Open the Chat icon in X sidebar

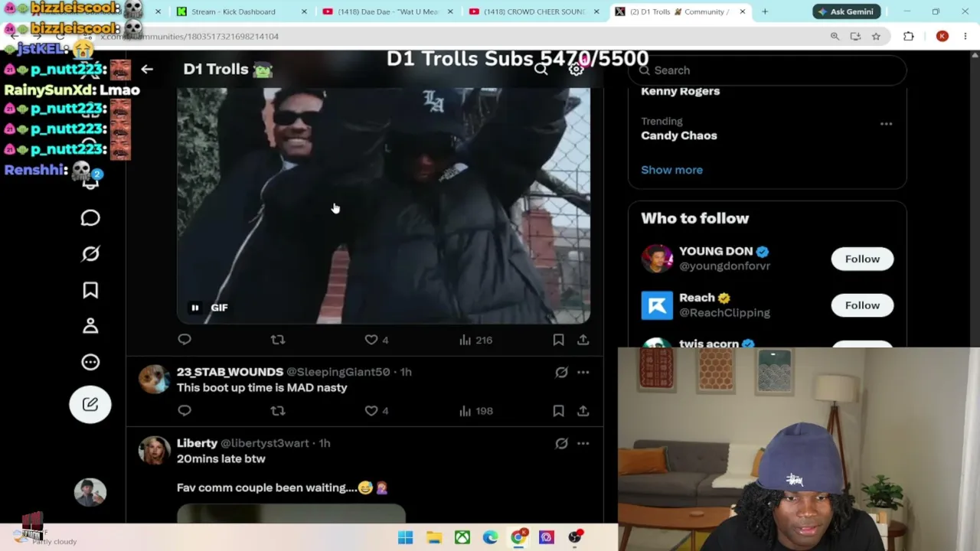pyautogui.click(x=90, y=218)
